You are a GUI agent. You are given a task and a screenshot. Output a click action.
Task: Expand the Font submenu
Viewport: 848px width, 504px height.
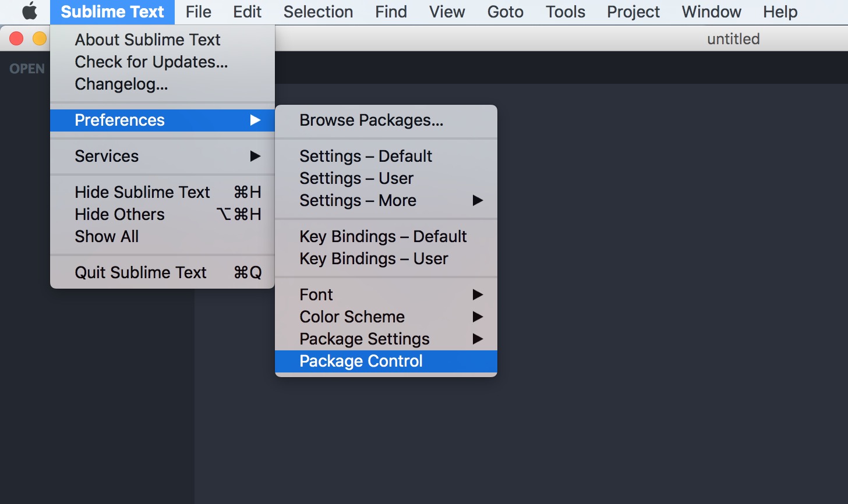pos(386,294)
